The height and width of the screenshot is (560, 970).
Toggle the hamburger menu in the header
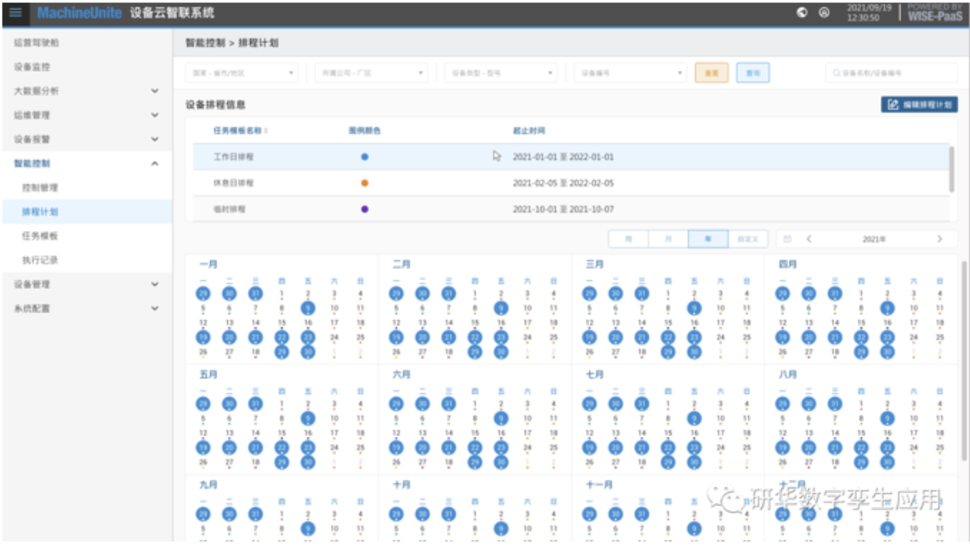(15, 12)
